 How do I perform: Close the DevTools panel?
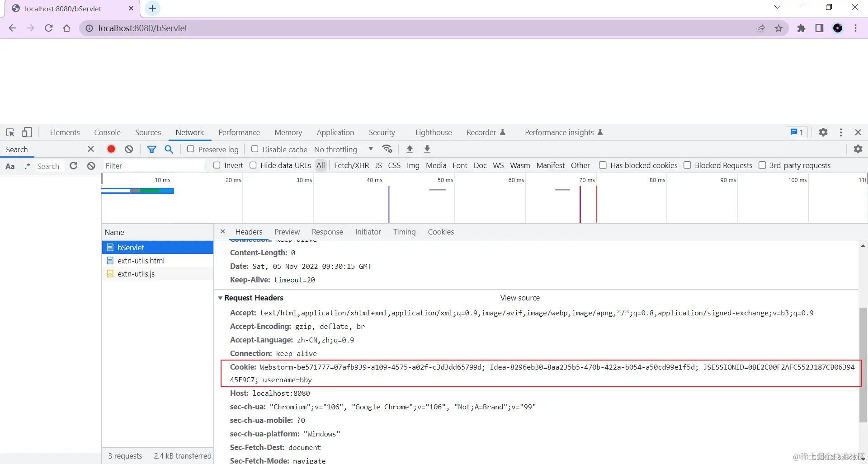pos(858,132)
